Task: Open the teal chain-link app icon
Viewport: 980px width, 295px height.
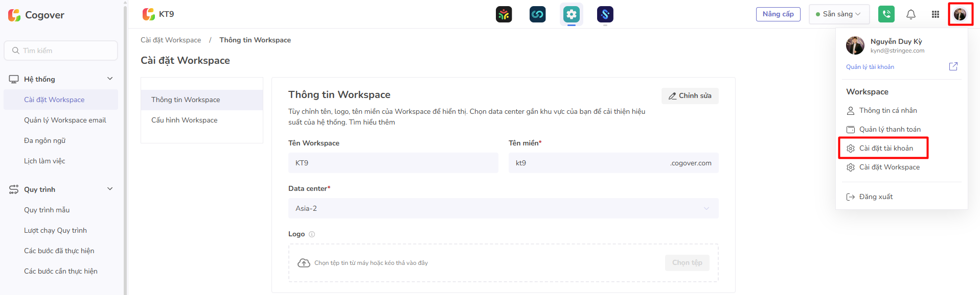Action: coord(537,14)
